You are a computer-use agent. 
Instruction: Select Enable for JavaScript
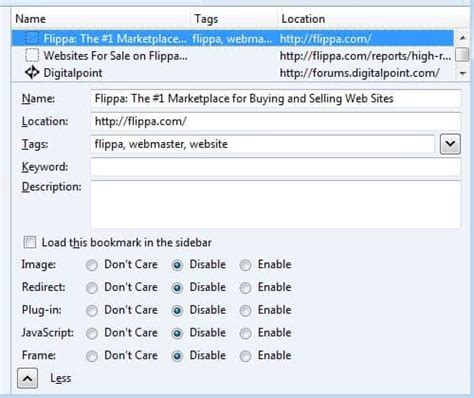tap(245, 333)
